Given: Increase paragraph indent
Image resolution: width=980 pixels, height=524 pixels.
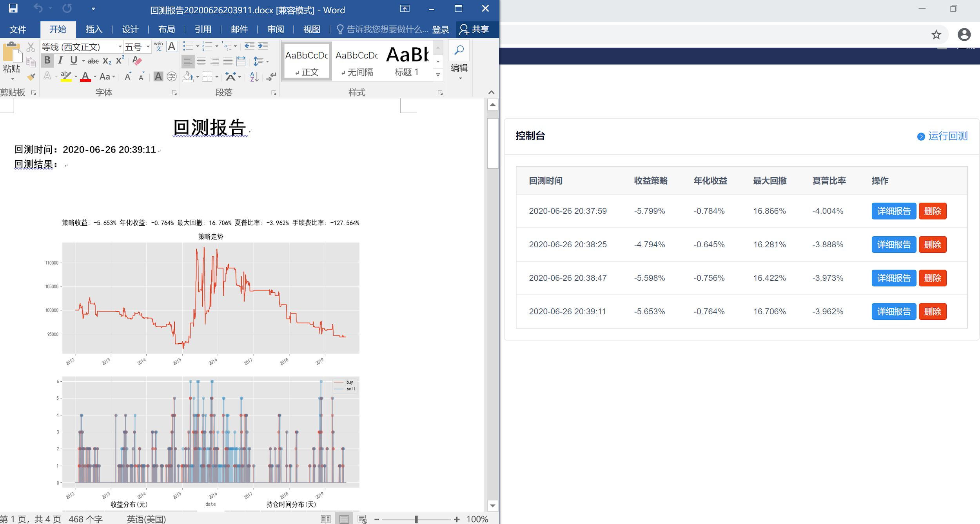Looking at the screenshot, I should 263,46.
